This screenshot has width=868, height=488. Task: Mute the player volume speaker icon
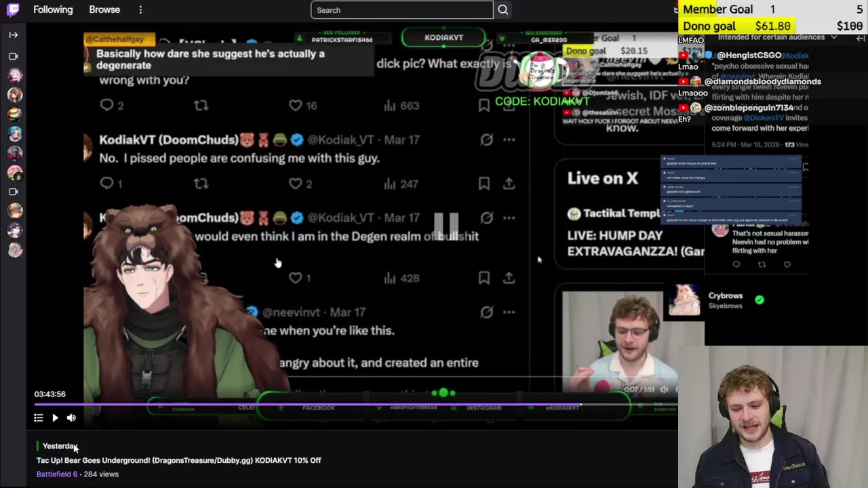point(71,418)
